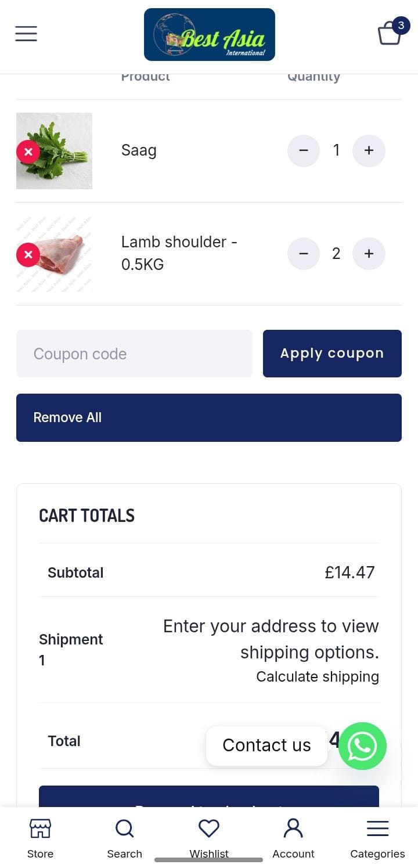Open the shopping cart bag icon

[x=390, y=33]
